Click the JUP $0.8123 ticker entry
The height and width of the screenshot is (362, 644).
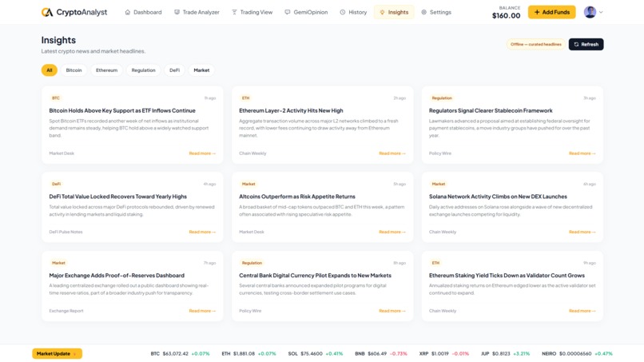(505, 354)
